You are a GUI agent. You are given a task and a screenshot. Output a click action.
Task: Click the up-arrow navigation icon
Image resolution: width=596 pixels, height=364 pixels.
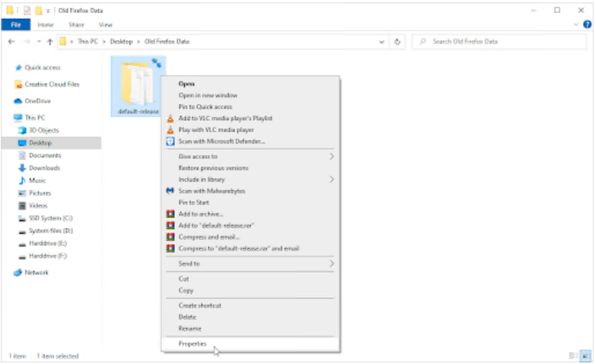50,42
